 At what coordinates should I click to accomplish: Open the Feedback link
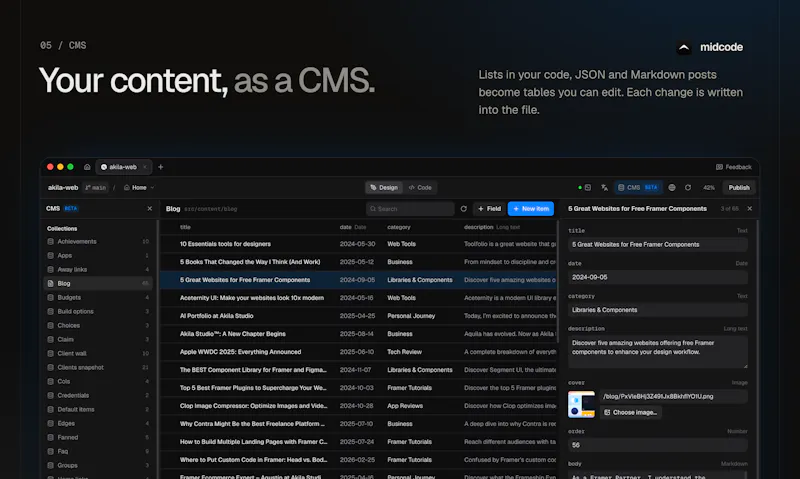click(734, 167)
